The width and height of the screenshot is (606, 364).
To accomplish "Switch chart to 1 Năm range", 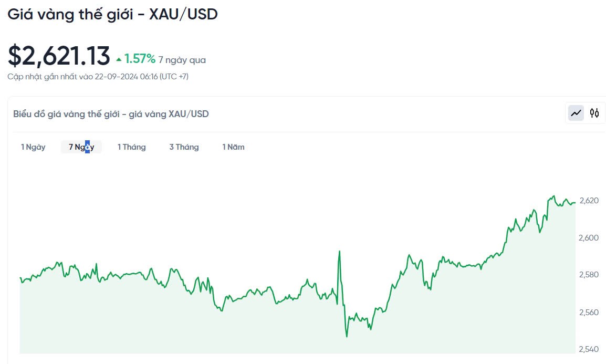I will click(x=233, y=147).
